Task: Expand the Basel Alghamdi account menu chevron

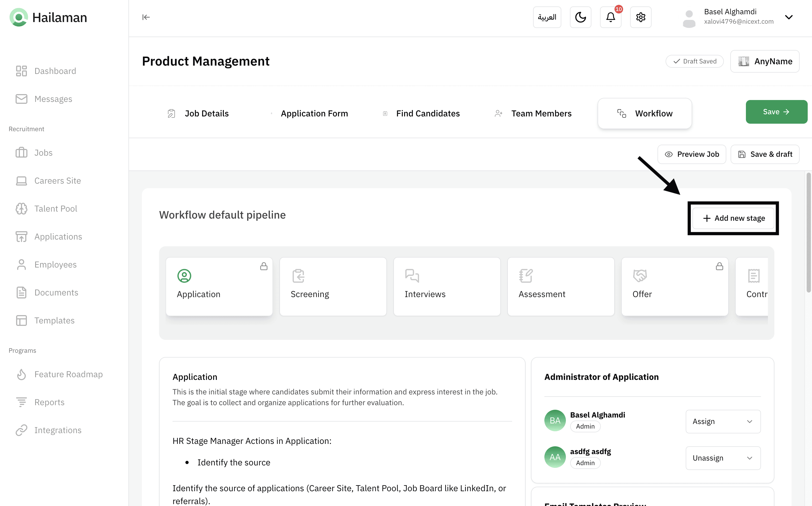Action: point(789,17)
